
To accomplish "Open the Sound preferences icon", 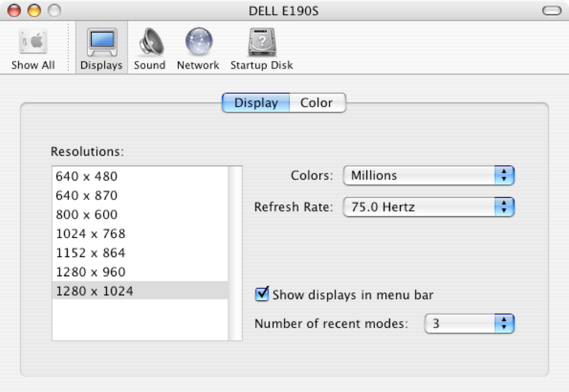I will pyautogui.click(x=150, y=49).
